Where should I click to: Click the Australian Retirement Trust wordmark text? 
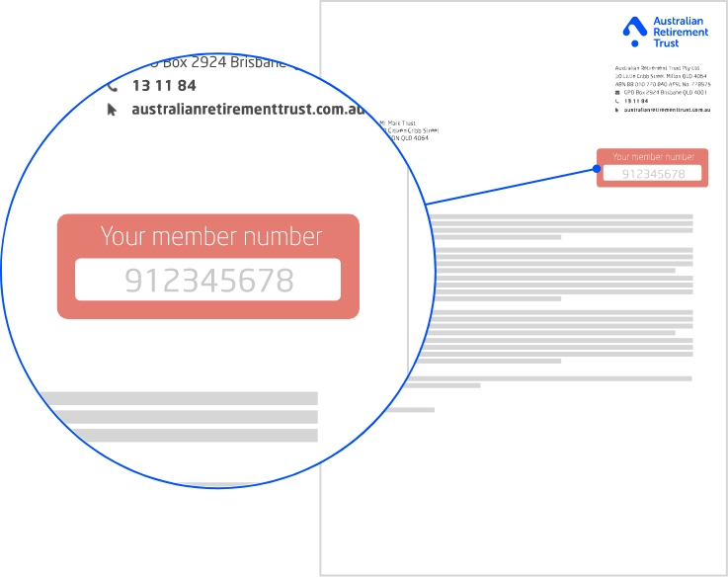point(681,32)
